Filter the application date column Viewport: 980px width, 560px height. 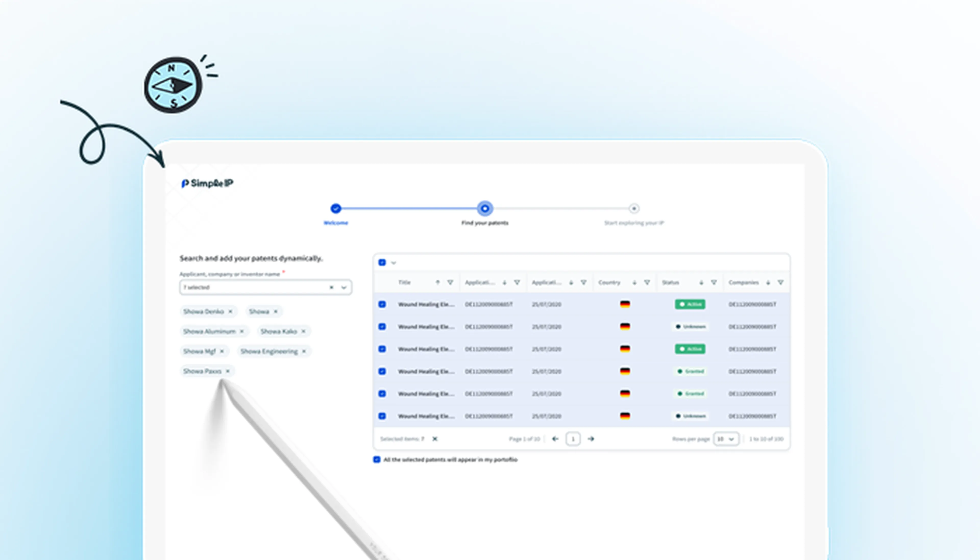[x=584, y=282]
